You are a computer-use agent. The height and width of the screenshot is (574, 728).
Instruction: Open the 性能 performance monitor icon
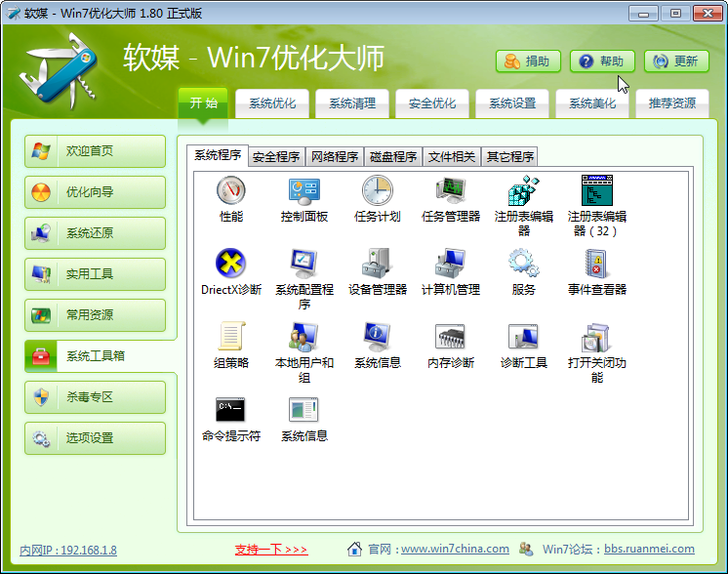[x=230, y=190]
